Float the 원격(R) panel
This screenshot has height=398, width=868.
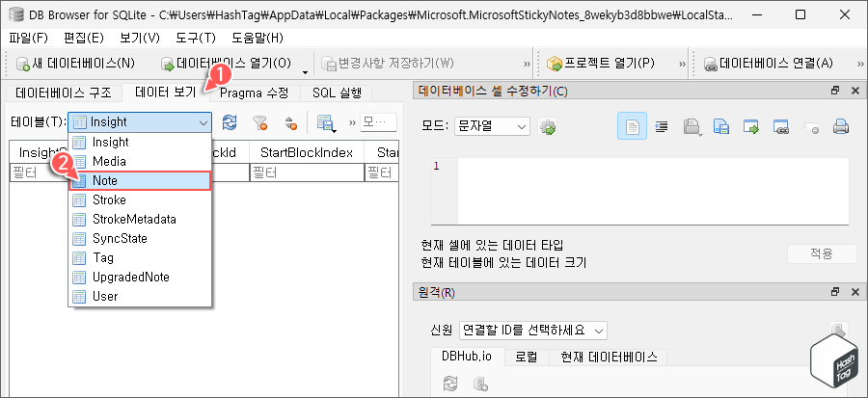pos(836,292)
